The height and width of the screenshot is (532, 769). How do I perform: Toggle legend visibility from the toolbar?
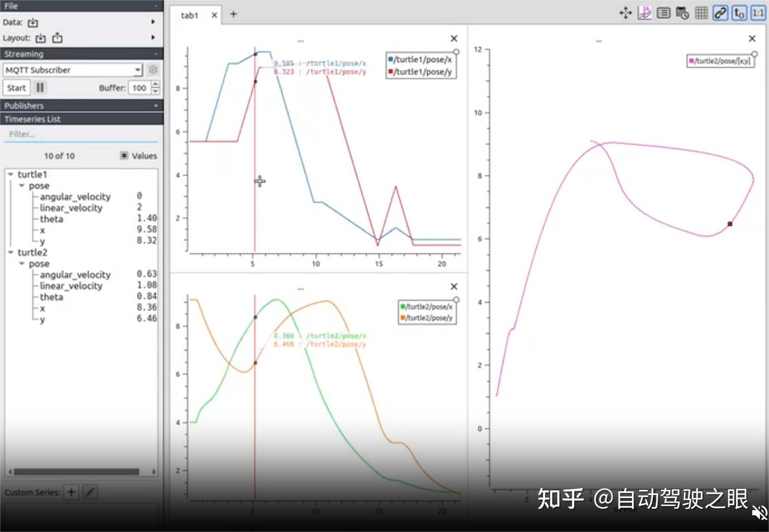(x=663, y=13)
